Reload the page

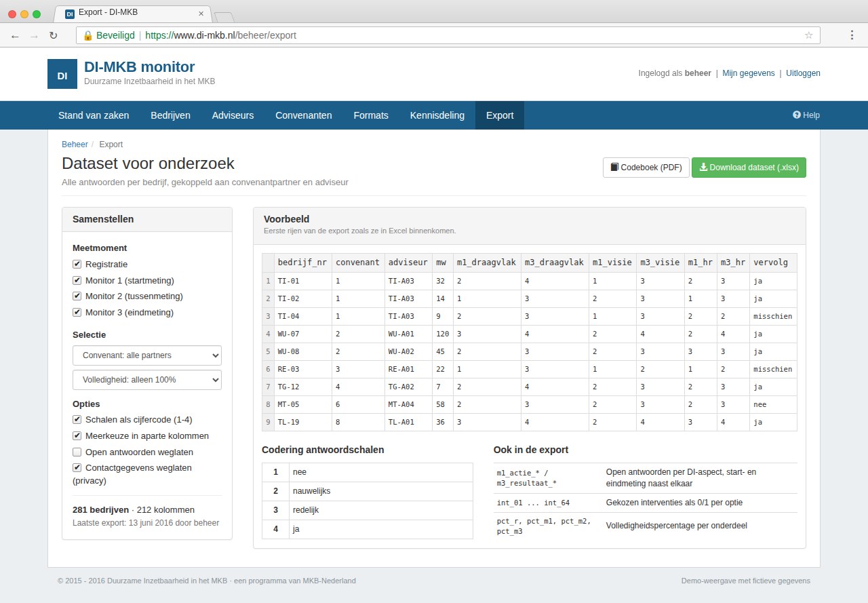pos(53,35)
